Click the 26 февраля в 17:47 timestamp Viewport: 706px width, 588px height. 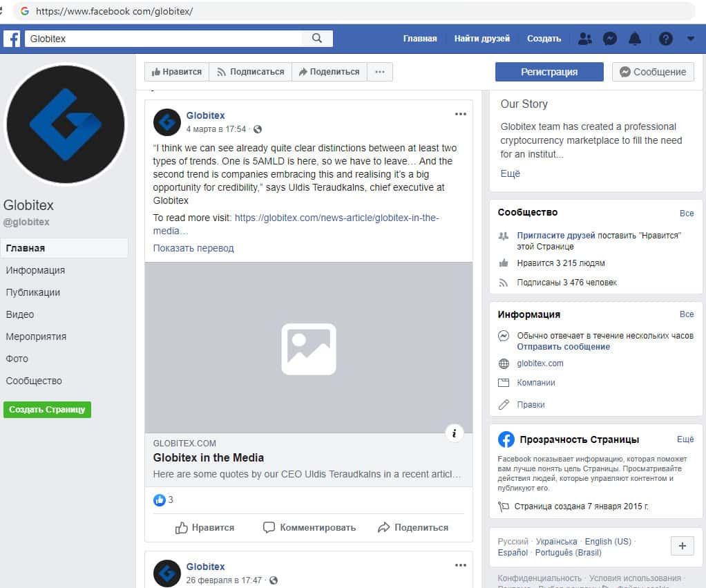coord(224,580)
